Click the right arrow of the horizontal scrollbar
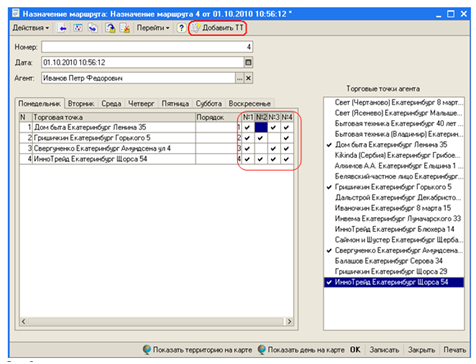 [289, 321]
